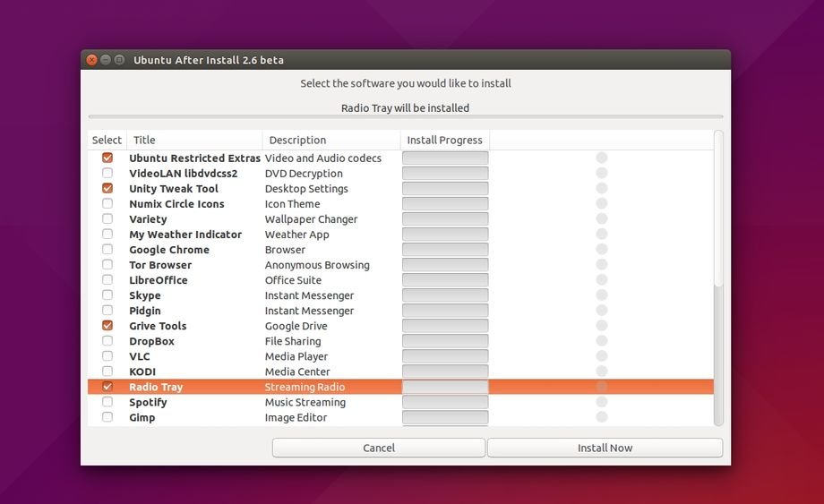Click the Install Now button

[605, 448]
